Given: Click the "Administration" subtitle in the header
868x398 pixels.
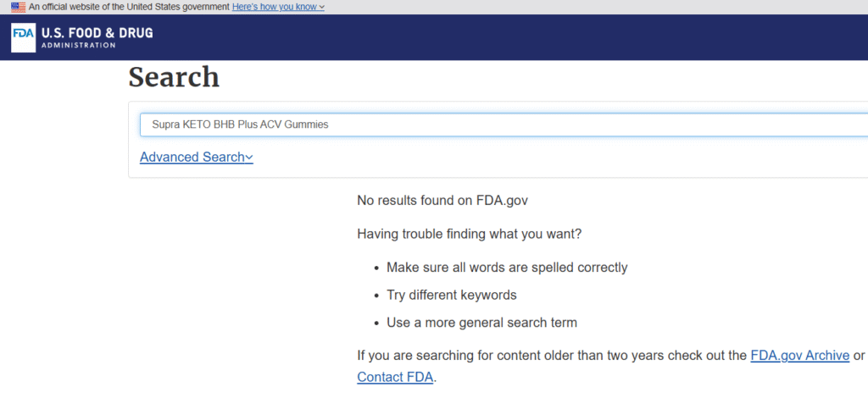Looking at the screenshot, I should (x=78, y=45).
